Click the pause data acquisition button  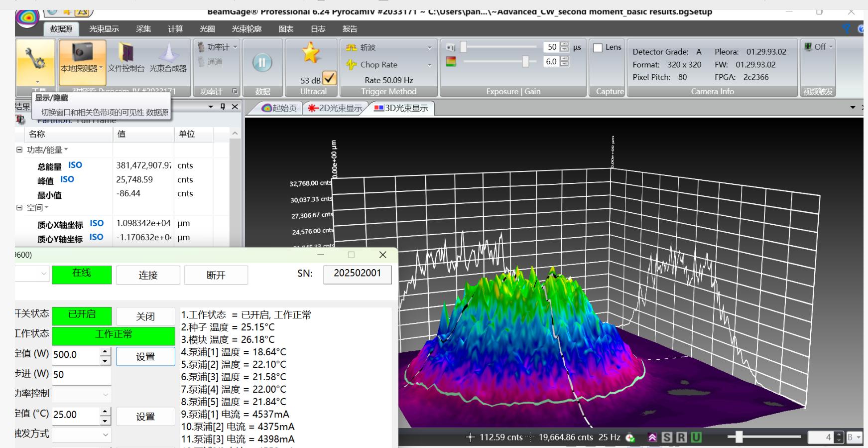click(262, 63)
